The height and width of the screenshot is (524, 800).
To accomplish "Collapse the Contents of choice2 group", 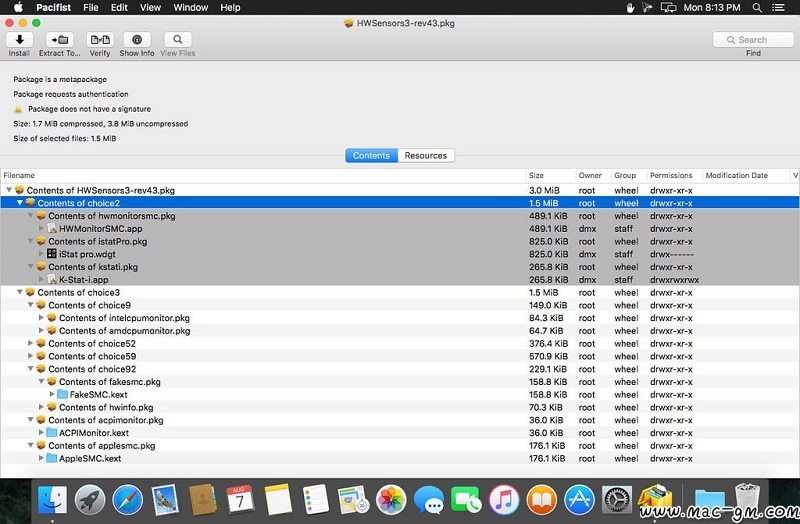I will [20, 203].
